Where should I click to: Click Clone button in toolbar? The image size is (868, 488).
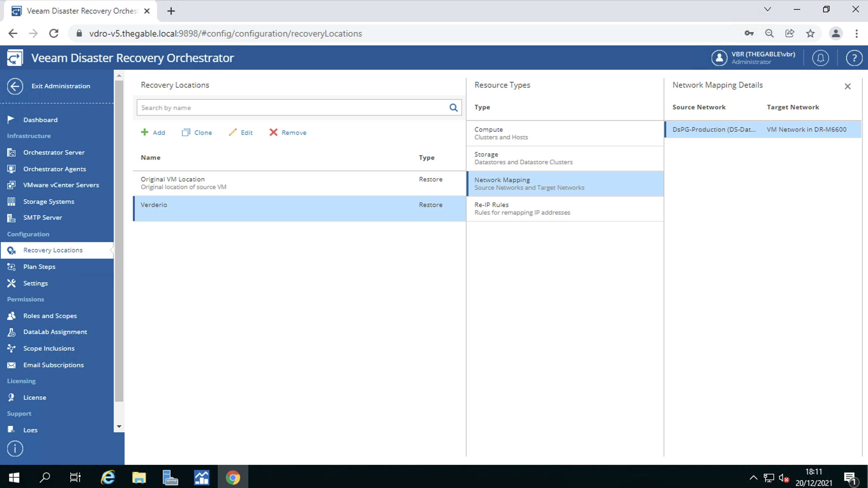point(197,133)
